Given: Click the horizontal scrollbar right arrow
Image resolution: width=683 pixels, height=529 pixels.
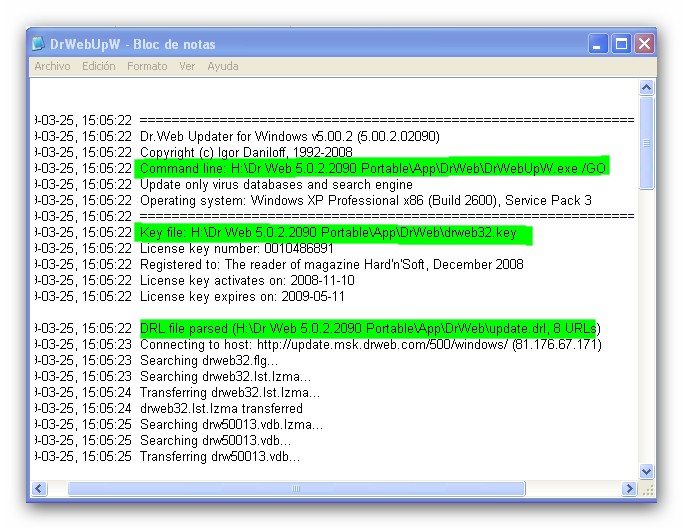Looking at the screenshot, I should pyautogui.click(x=630, y=489).
